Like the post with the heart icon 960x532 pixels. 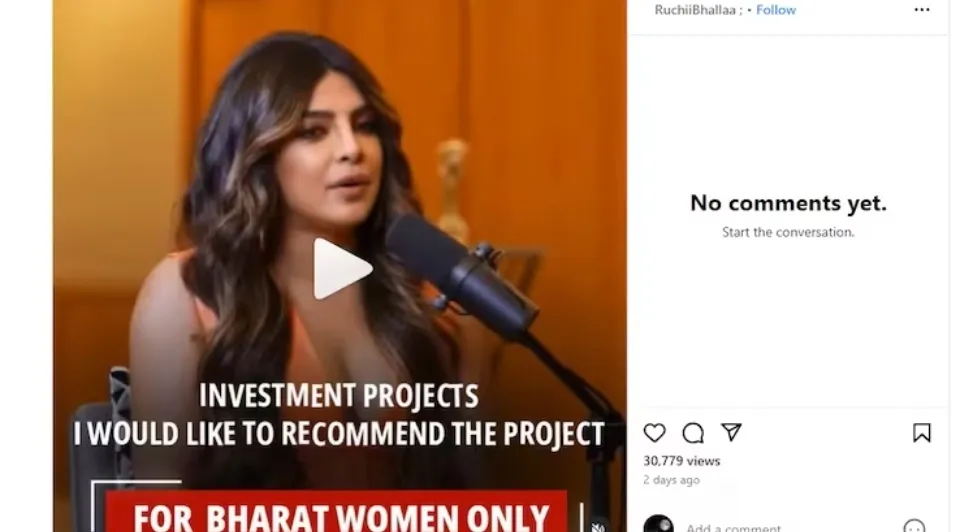(654, 433)
